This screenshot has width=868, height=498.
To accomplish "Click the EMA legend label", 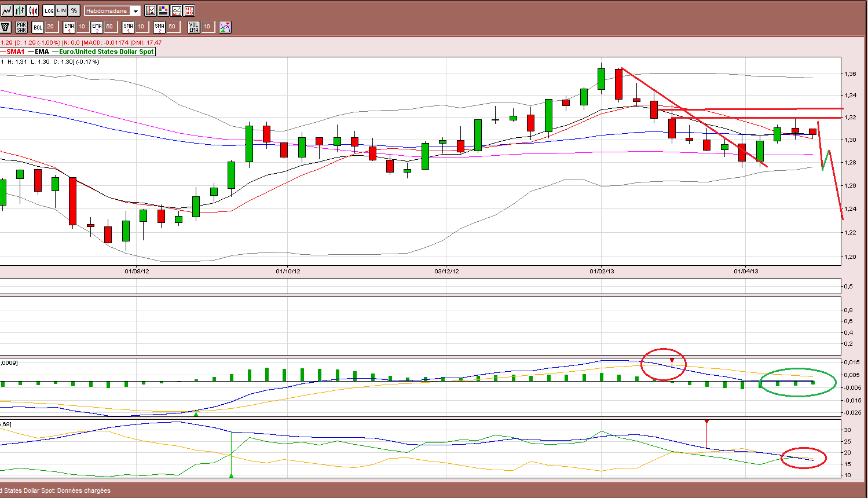I will (42, 52).
